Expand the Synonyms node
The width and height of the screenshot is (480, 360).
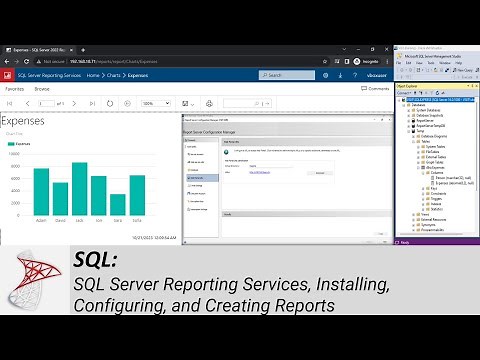[x=414, y=225]
